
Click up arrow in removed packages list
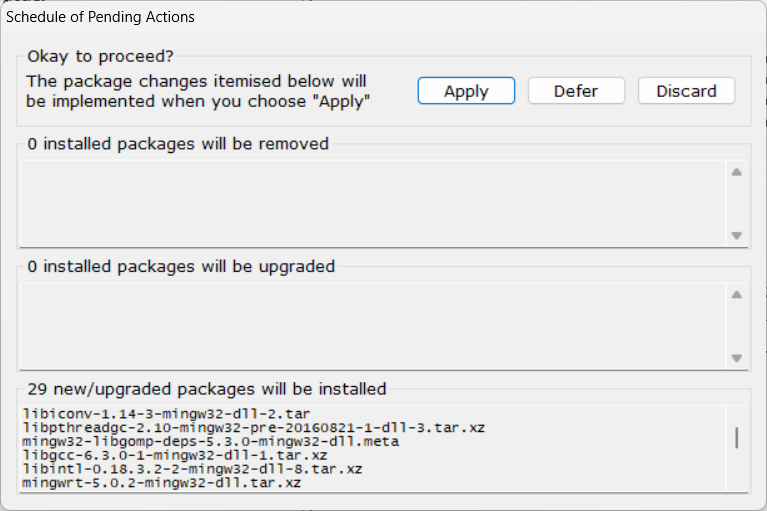tap(737, 172)
